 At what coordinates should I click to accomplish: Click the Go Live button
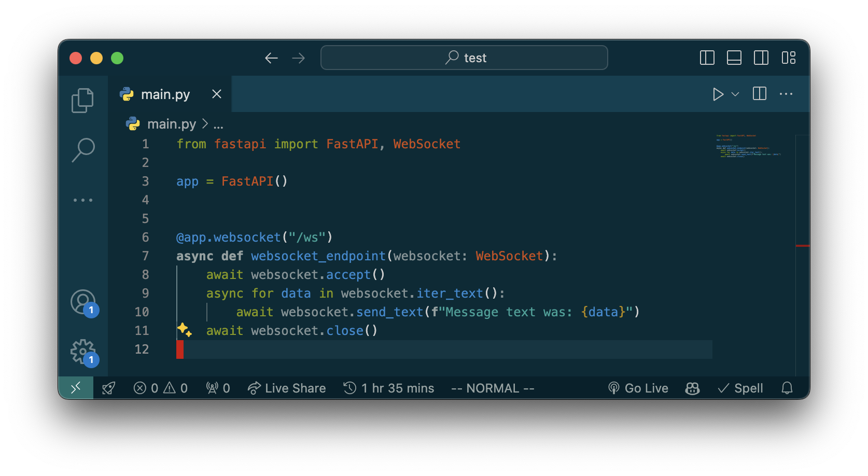click(638, 388)
